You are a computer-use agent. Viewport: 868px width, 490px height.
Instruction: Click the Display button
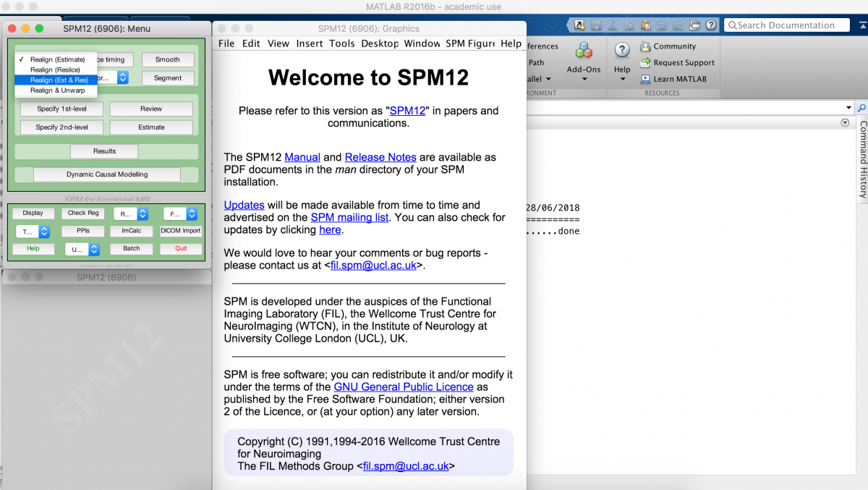pyautogui.click(x=33, y=214)
